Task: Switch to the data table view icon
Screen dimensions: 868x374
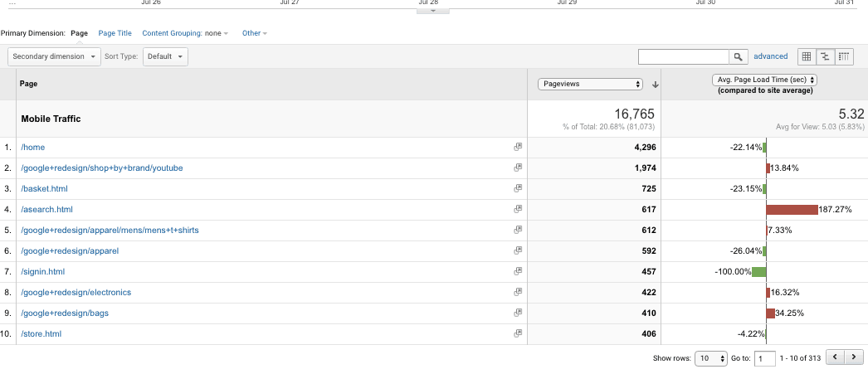Action: pyautogui.click(x=805, y=56)
